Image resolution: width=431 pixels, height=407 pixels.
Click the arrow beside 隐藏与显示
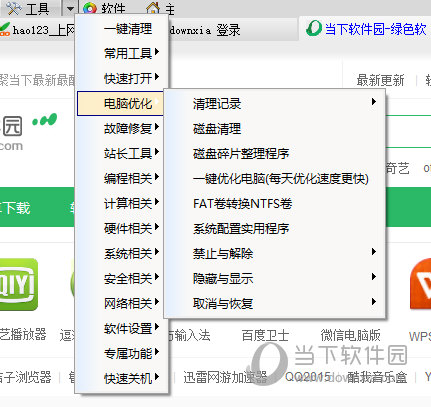[374, 277]
